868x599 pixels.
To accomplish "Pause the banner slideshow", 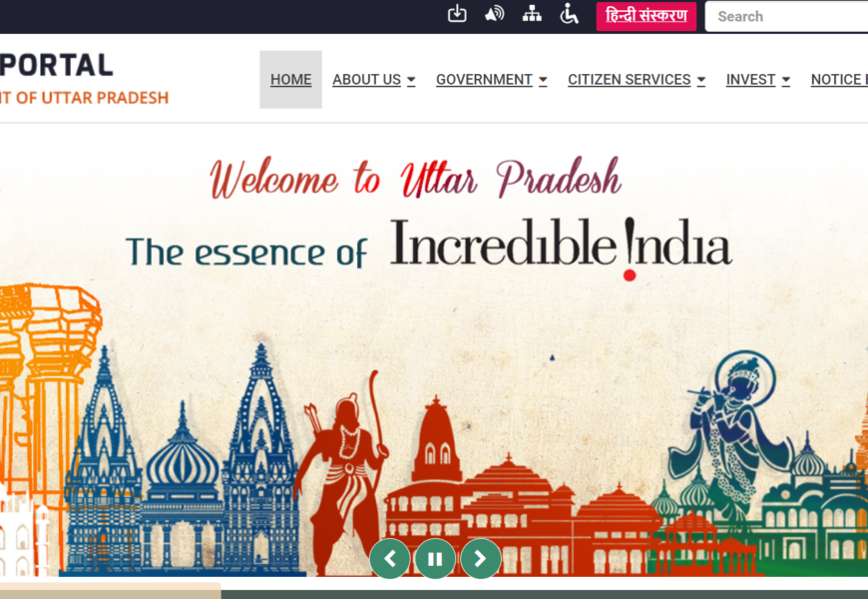I will click(435, 558).
